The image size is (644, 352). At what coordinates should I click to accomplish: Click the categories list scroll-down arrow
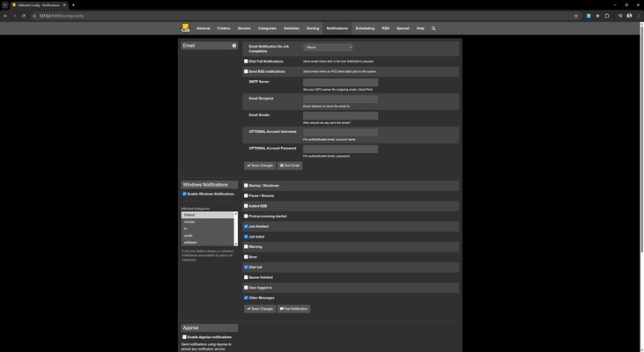pyautogui.click(x=236, y=244)
